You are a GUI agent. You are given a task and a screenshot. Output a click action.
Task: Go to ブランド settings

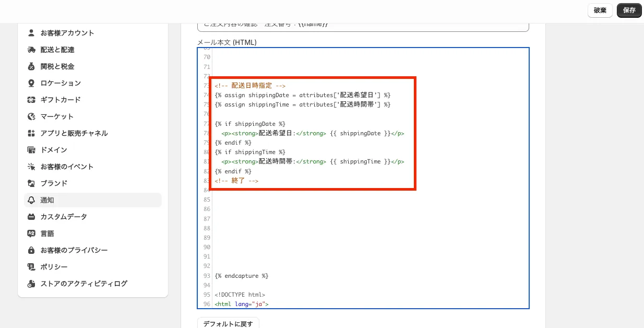93,183
